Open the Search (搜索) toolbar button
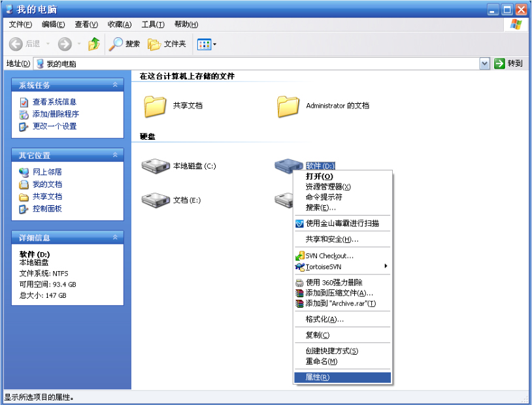Image resolution: width=532 pixels, height=405 pixels. [124, 44]
